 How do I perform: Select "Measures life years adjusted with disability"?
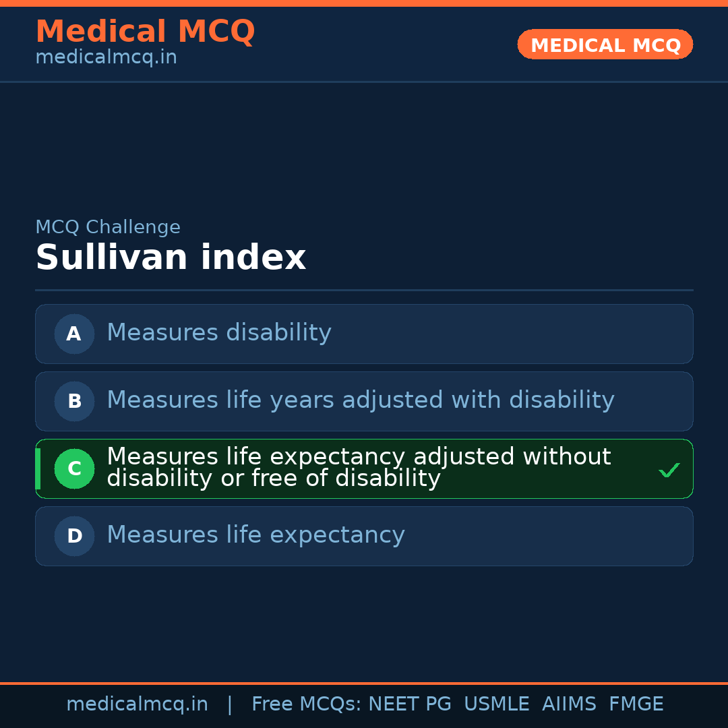pos(360,400)
